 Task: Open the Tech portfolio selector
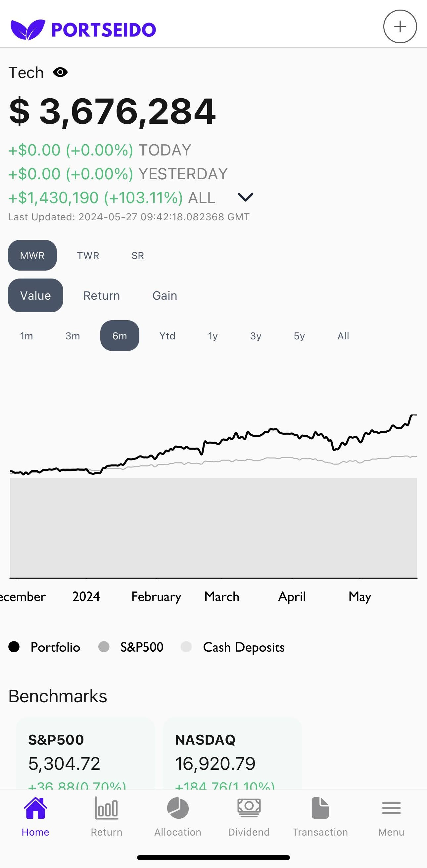tap(26, 73)
